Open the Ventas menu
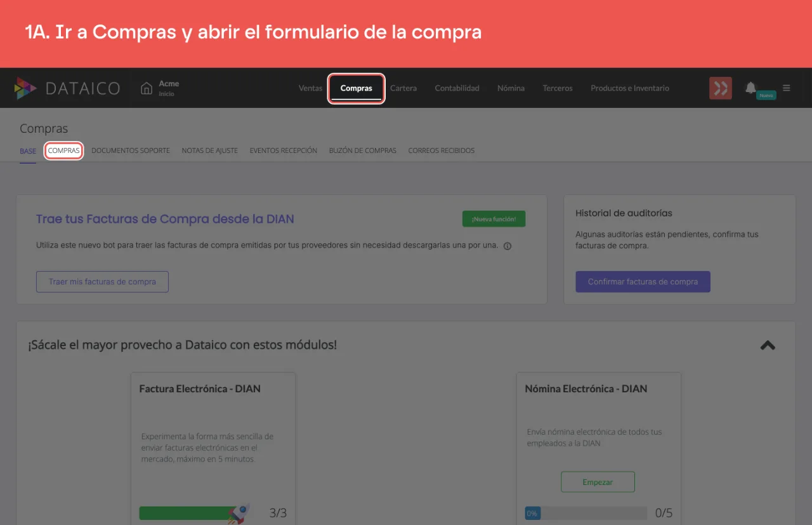812x525 pixels. [310, 88]
